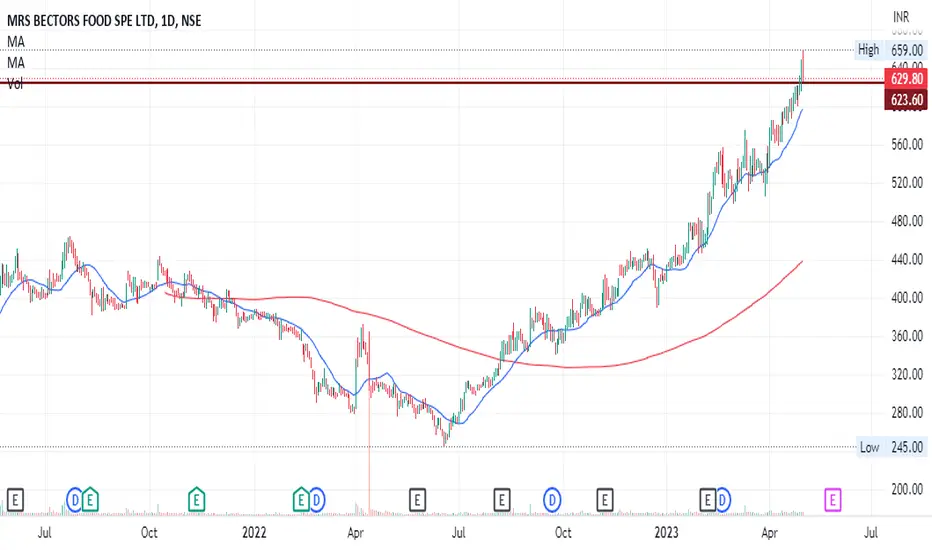Select black E earnings marker after Oct 2022

(604, 499)
